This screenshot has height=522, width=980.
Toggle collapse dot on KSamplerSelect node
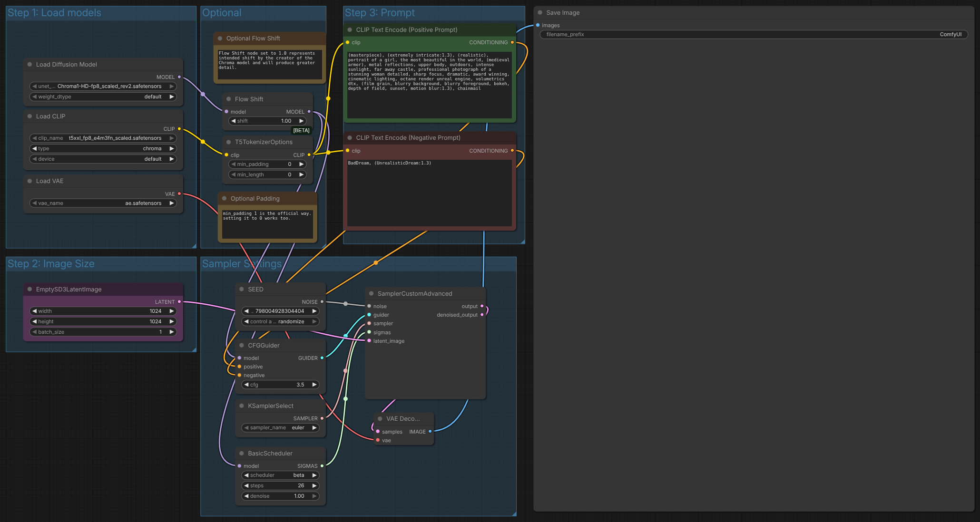[242, 406]
